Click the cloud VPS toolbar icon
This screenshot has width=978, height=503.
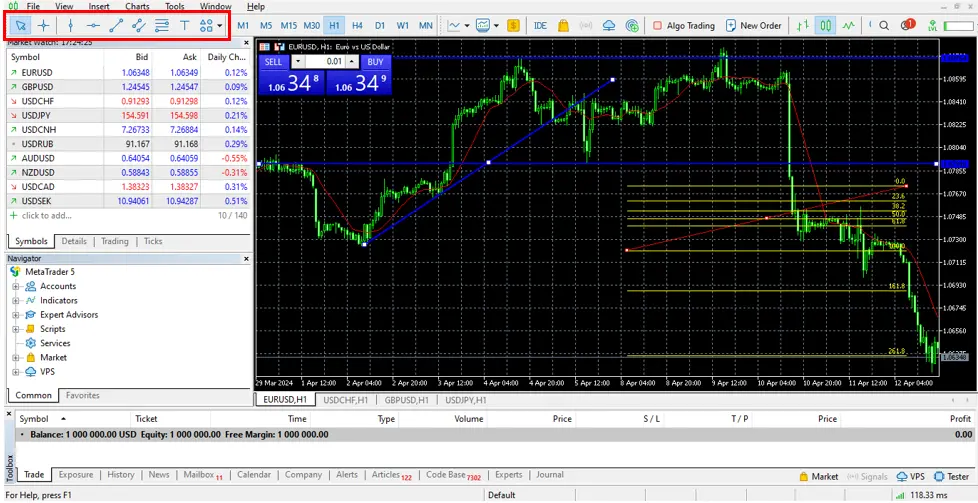click(609, 26)
